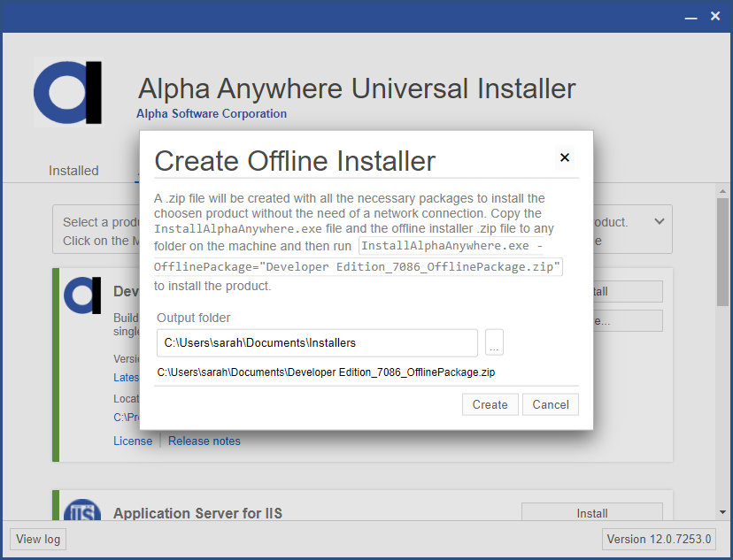Click the Developer Edition product icon
The height and width of the screenshot is (560, 733).
tap(82, 295)
